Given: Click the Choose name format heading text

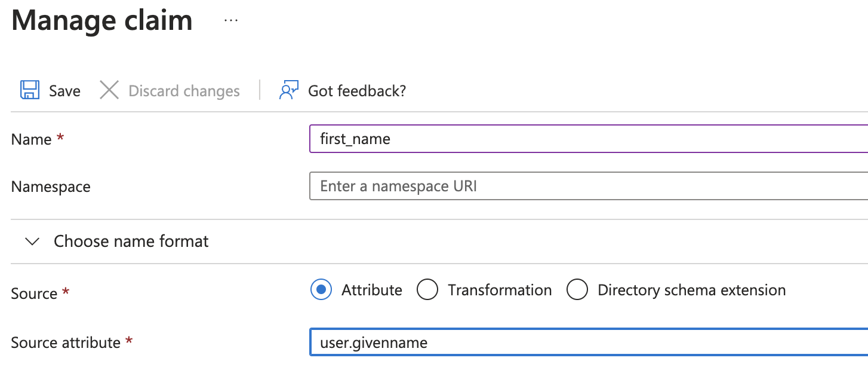Looking at the screenshot, I should pyautogui.click(x=131, y=241).
